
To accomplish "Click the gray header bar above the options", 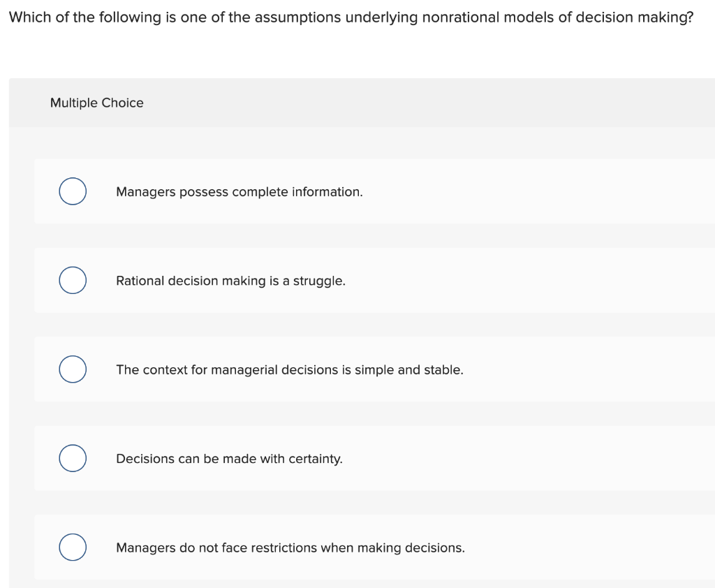I will click(x=419, y=102).
